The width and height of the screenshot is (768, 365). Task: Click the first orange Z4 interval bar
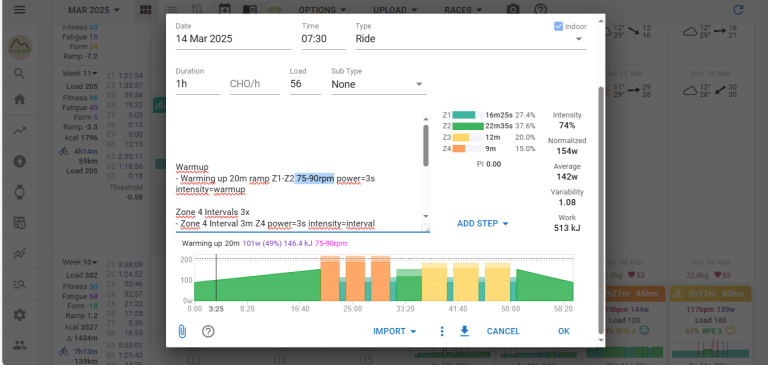330,278
